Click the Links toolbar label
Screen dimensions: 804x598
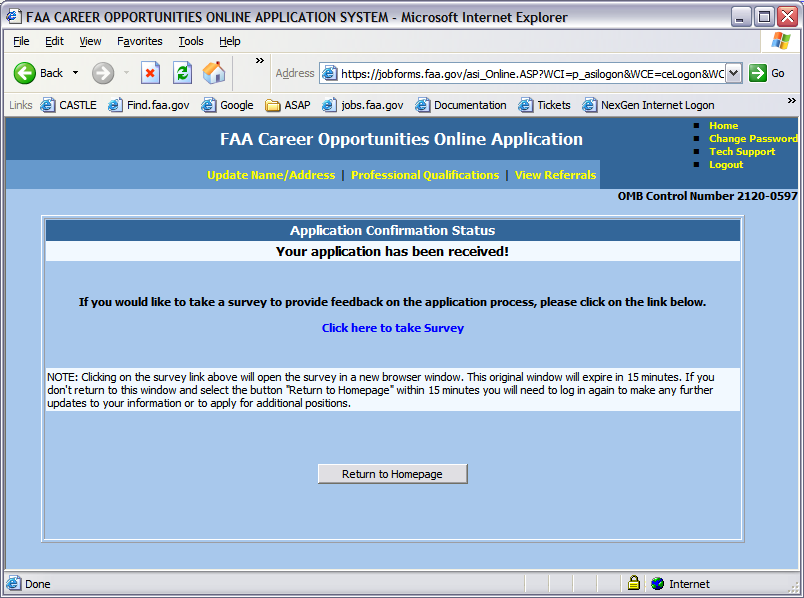pos(21,105)
